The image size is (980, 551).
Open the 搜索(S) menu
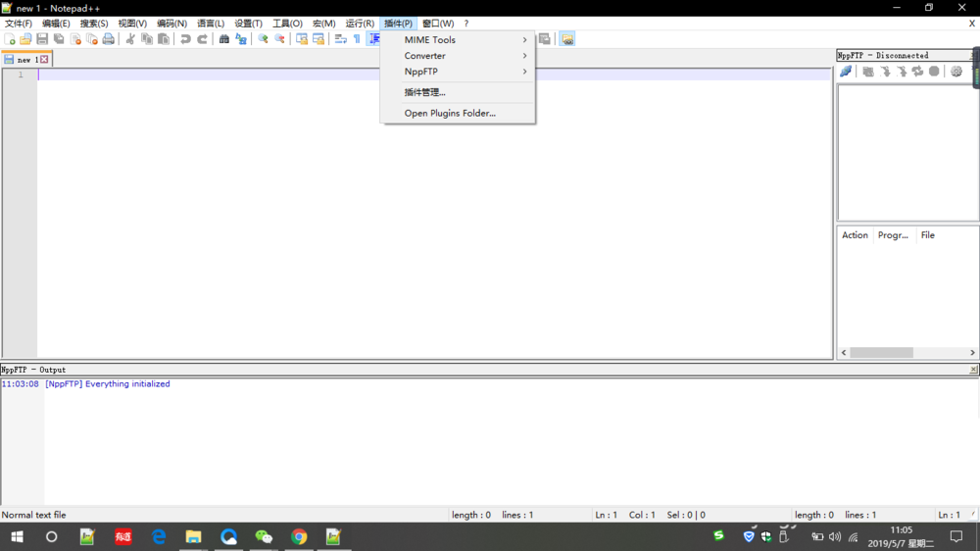94,24
